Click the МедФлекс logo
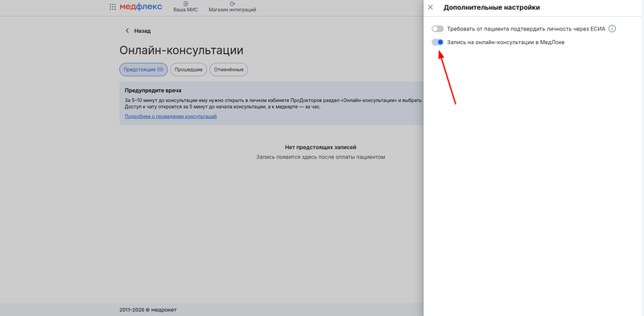Image resolution: width=644 pixels, height=316 pixels. point(141,6)
